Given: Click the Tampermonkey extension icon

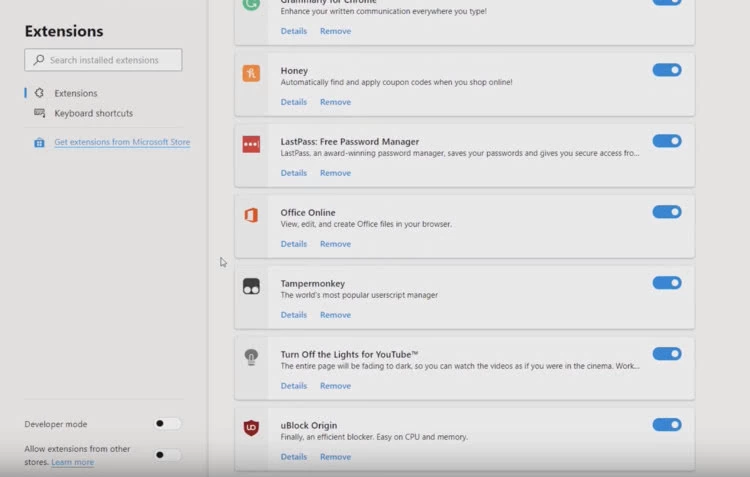Looking at the screenshot, I should tap(251, 286).
